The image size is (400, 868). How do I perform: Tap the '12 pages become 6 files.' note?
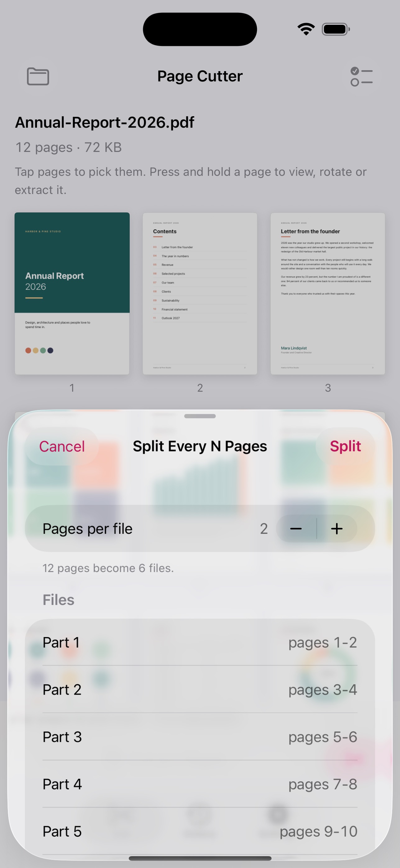[x=108, y=568]
